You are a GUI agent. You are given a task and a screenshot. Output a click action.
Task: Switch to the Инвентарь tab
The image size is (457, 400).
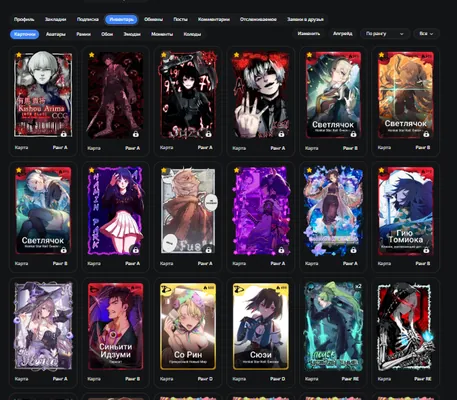tap(121, 19)
